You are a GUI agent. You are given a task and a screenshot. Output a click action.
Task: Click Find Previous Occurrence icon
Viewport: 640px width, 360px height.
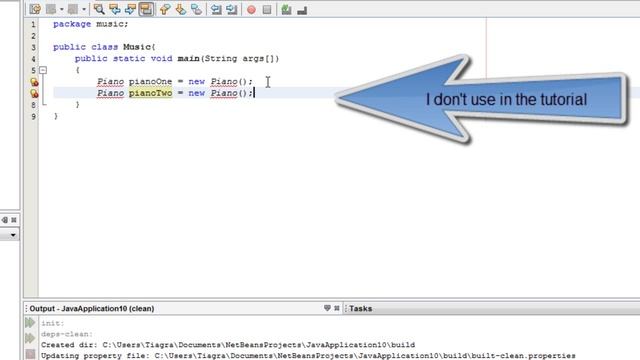[x=115, y=9]
